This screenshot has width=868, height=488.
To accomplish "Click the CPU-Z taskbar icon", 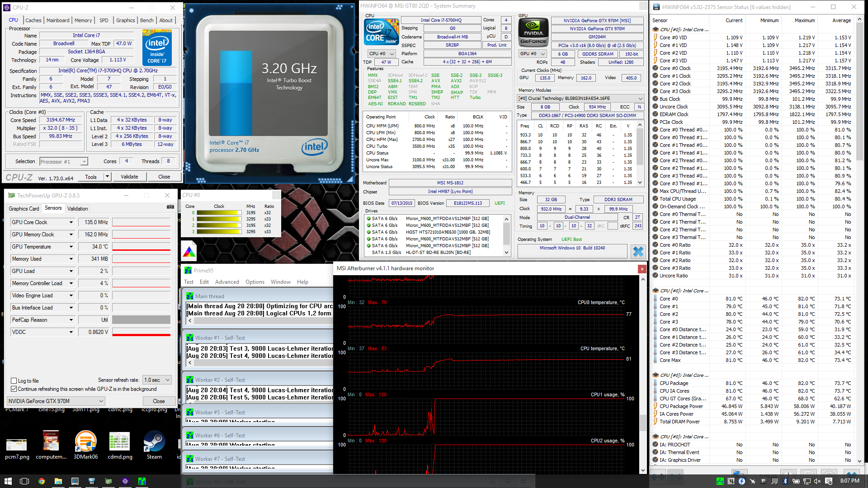I will 125,481.
